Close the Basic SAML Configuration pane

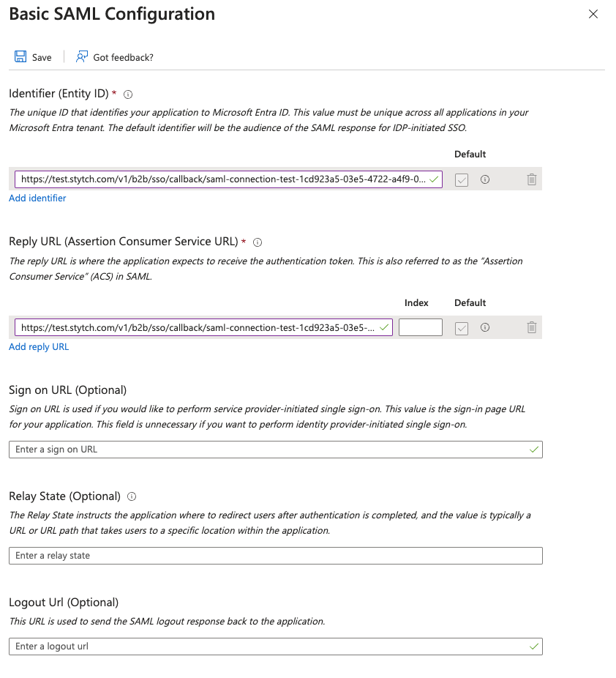593,14
